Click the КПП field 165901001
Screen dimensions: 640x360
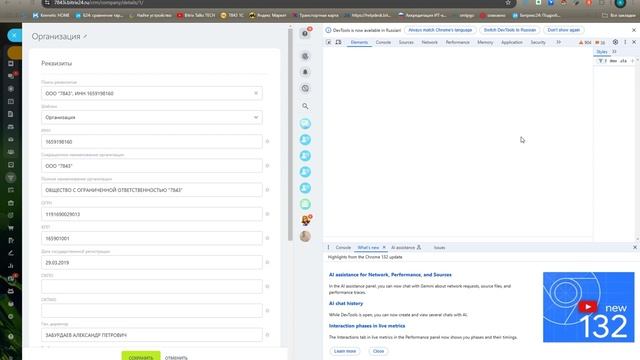pos(152,238)
